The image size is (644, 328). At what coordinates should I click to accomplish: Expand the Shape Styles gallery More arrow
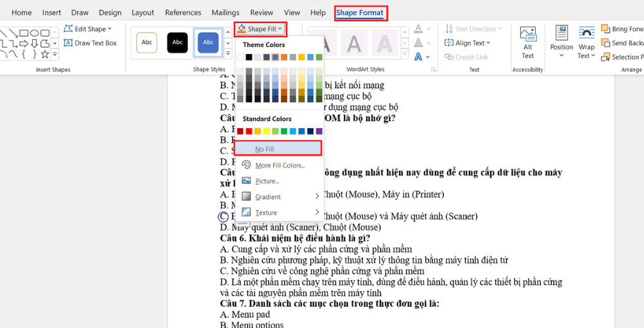tap(229, 54)
